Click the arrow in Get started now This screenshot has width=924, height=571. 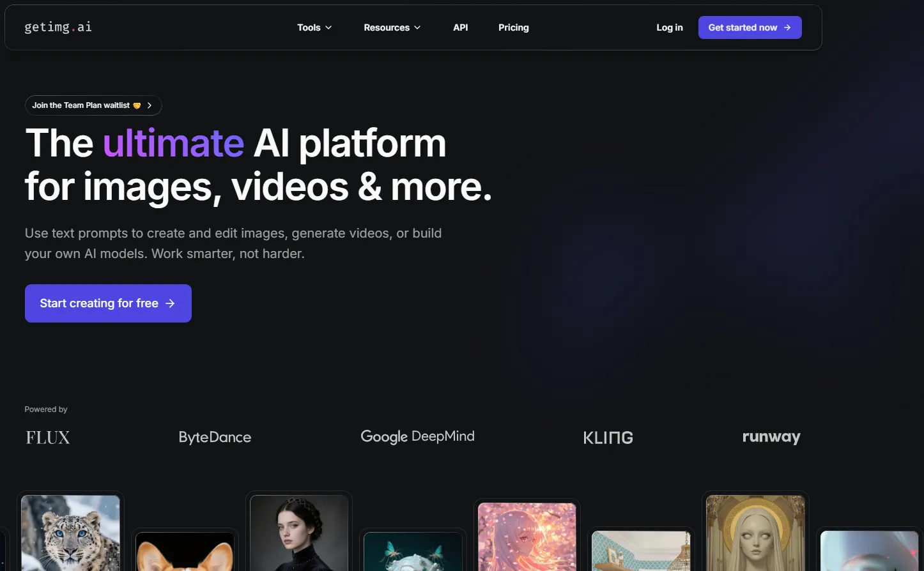(x=787, y=27)
